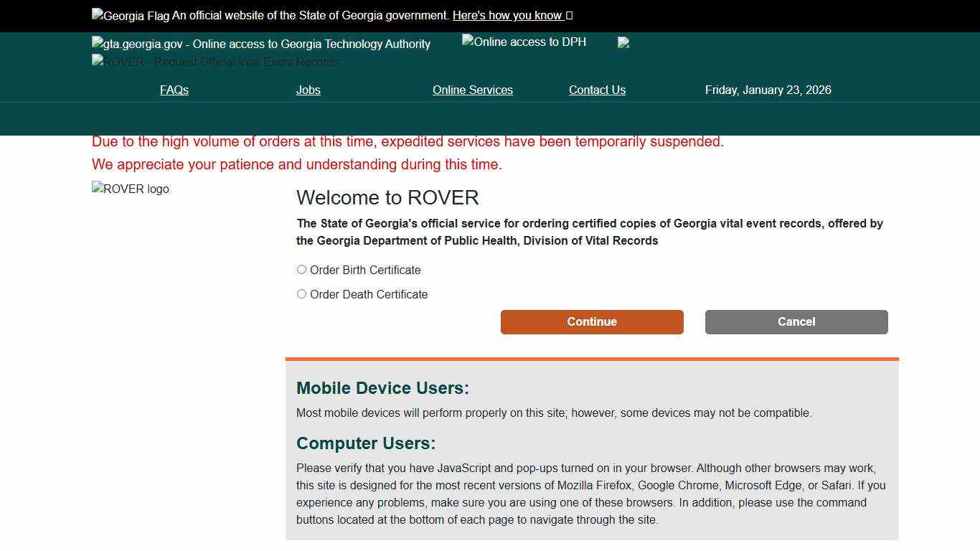Click the ROVER Request Official Vital Event Records logo
This screenshot has height=551, width=980.
click(x=214, y=62)
